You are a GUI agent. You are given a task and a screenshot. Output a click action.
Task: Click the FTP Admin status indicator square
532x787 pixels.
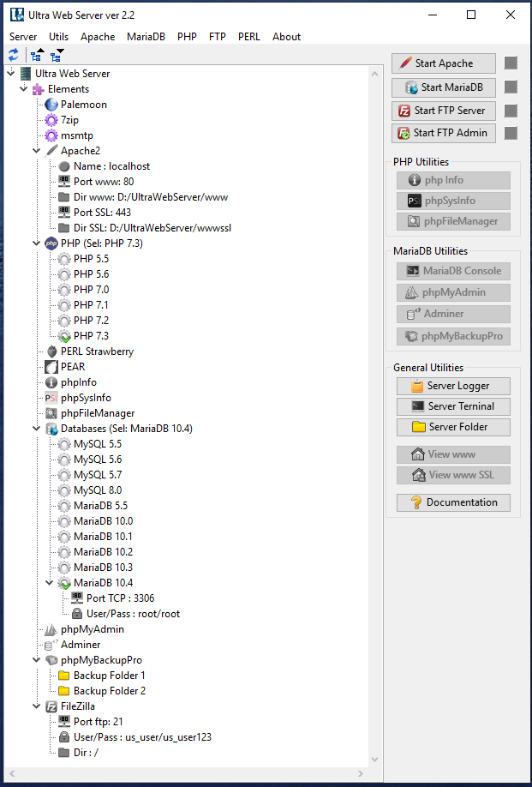click(x=511, y=133)
